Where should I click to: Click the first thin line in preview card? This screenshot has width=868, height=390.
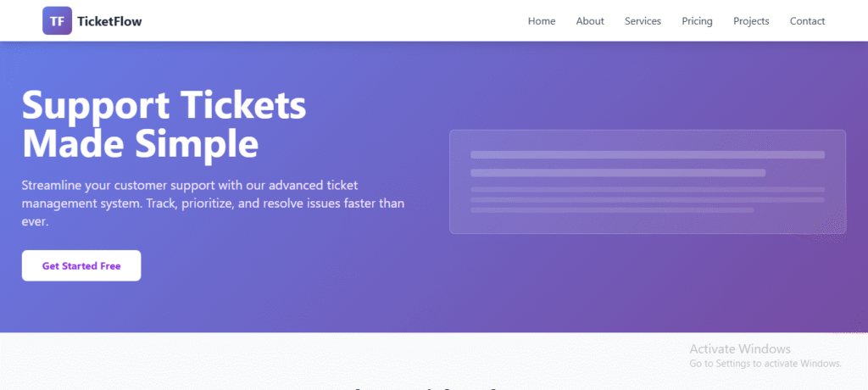click(648, 189)
